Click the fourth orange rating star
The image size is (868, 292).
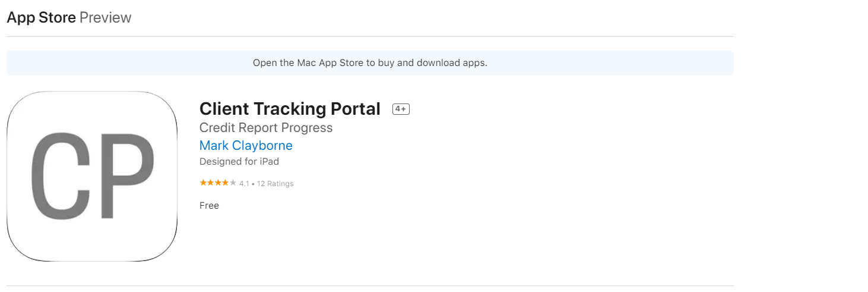click(225, 183)
